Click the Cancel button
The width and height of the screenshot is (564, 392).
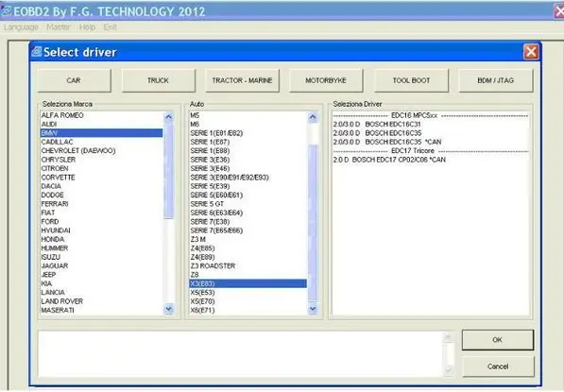click(x=498, y=366)
